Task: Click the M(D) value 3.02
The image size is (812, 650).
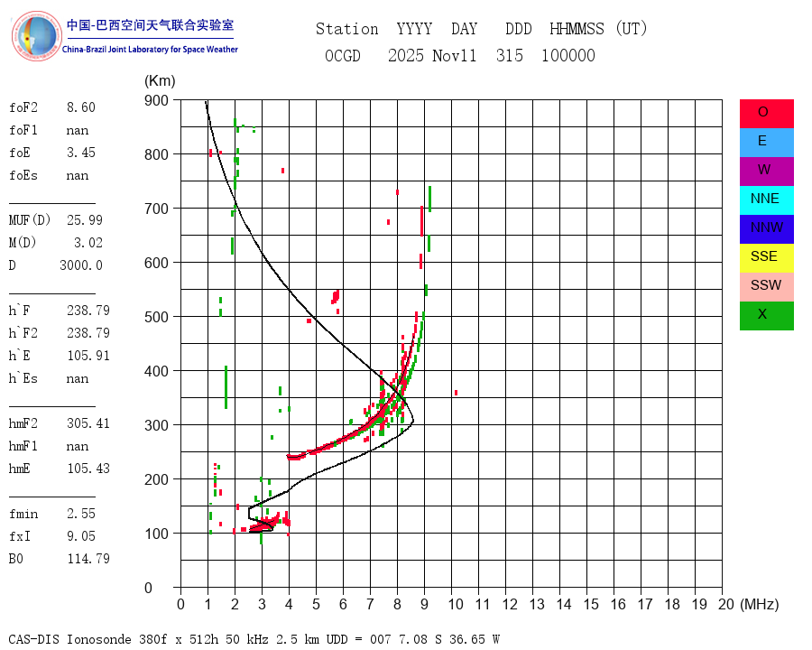Action: (88, 243)
